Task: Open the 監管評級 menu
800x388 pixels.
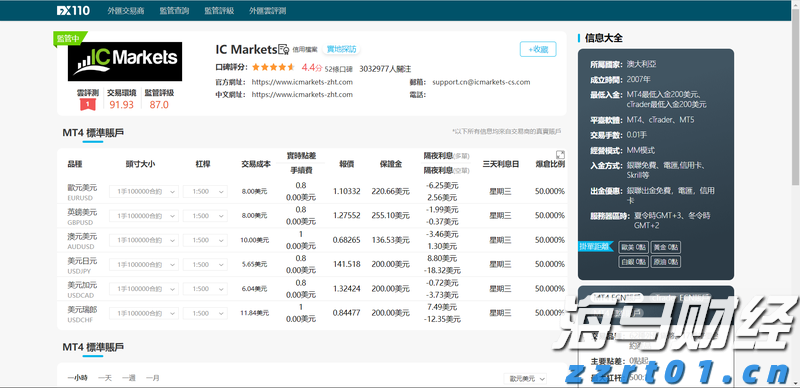Action: (219, 11)
